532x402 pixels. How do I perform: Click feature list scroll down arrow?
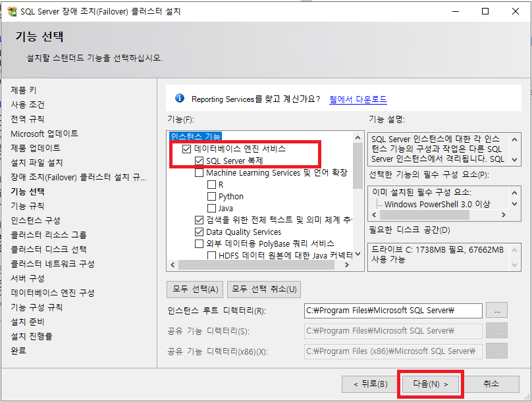[358, 254]
